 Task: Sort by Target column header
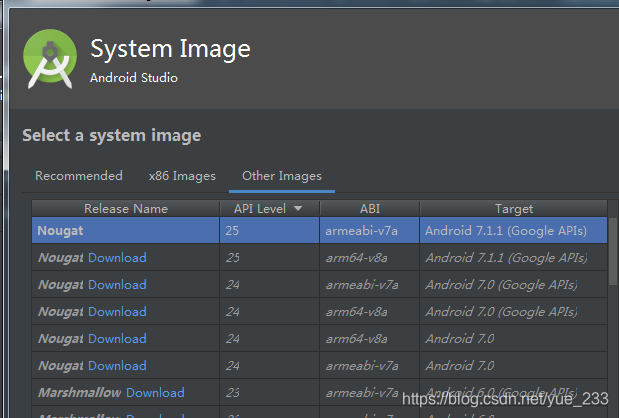pos(514,208)
